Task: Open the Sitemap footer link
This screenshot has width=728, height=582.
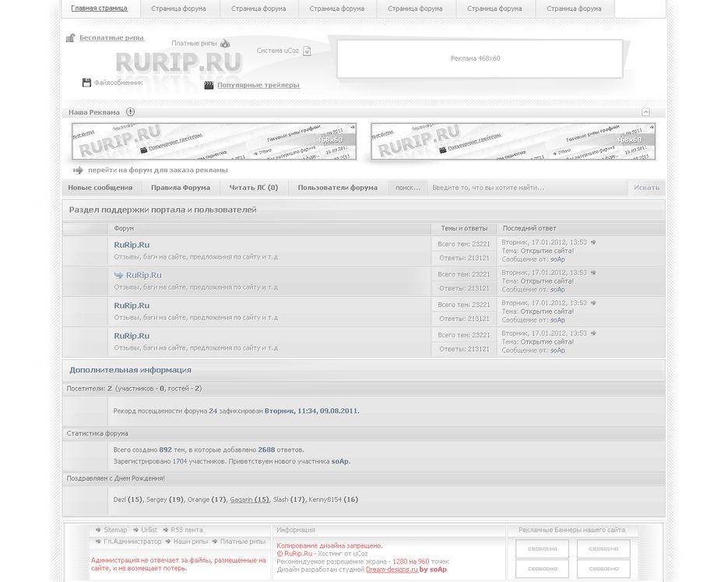Action: pos(115,530)
